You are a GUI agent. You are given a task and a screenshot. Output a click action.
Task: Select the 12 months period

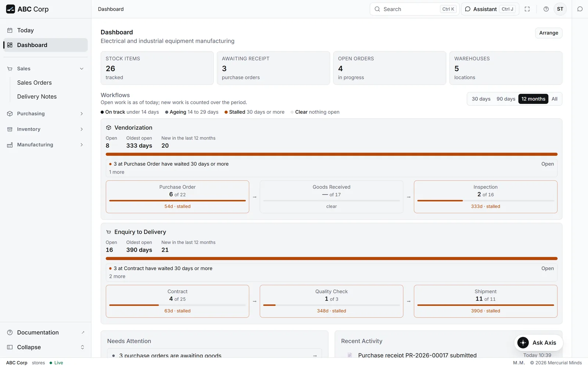533,99
